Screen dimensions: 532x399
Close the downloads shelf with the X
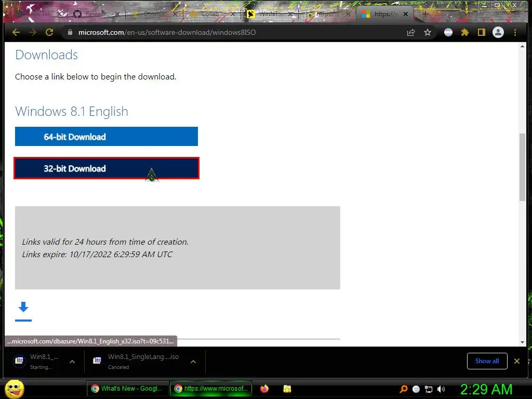pyautogui.click(x=517, y=361)
